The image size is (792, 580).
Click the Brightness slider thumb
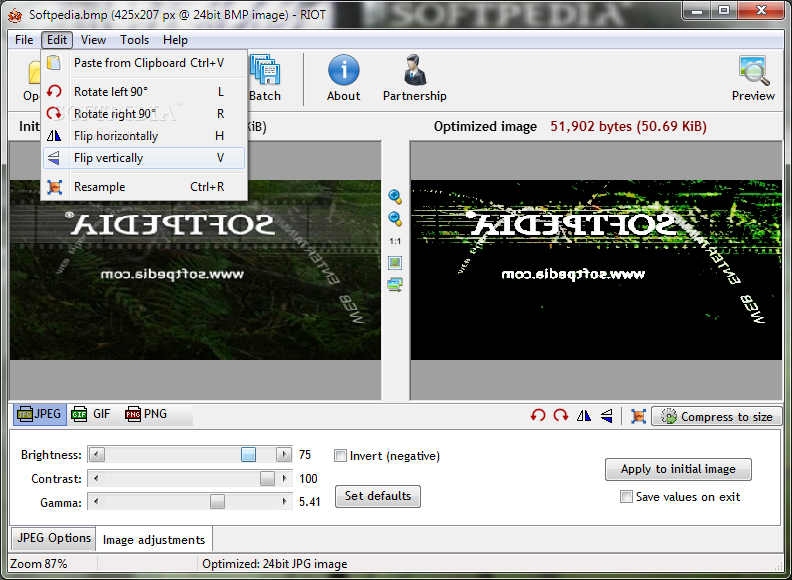(249, 455)
